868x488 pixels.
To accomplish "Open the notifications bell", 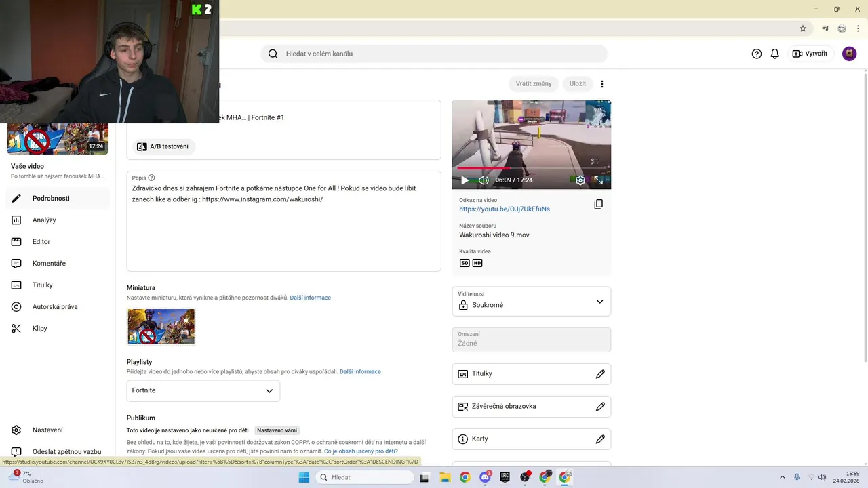I will point(775,54).
